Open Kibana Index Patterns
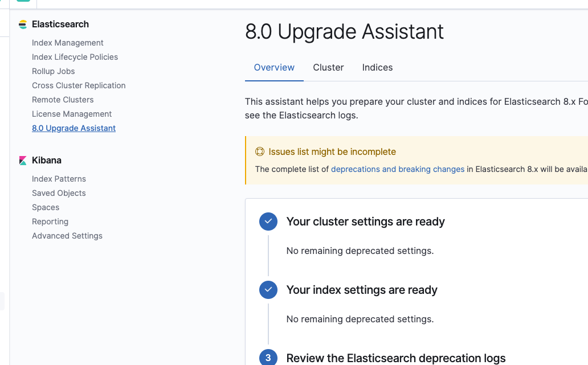Image resolution: width=588 pixels, height=365 pixels. tap(59, 179)
